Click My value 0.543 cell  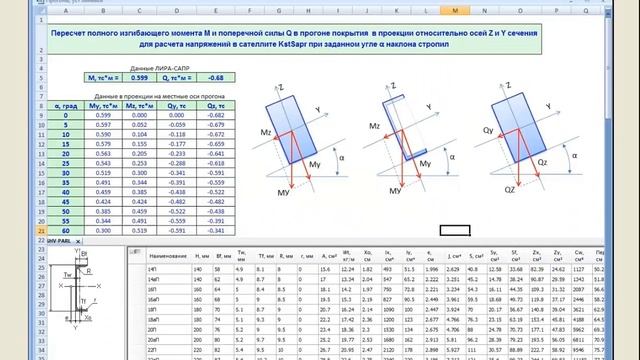103,163
